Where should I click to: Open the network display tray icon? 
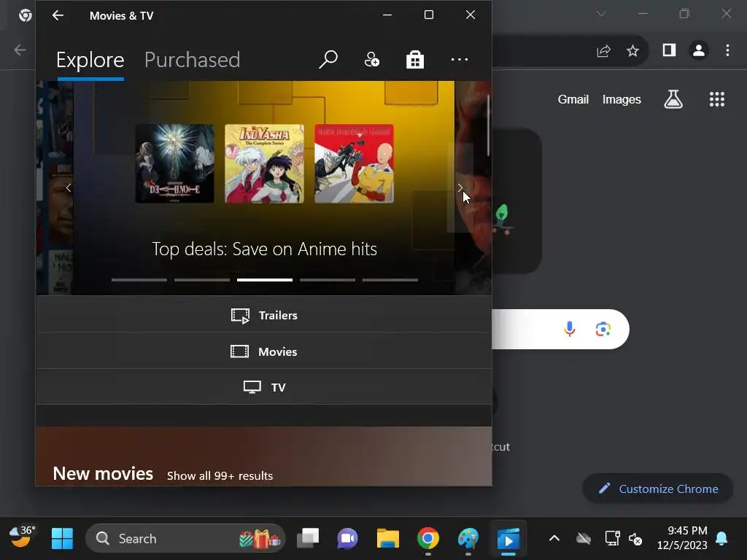point(612,539)
